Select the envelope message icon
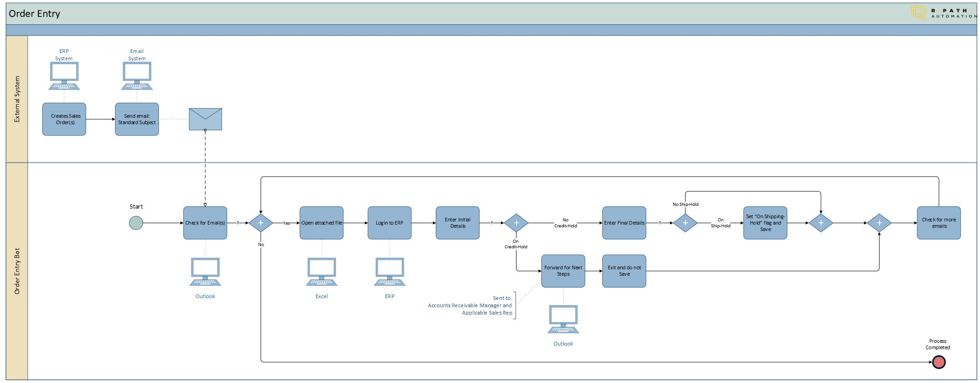The width and height of the screenshot is (980, 383). pos(205,119)
